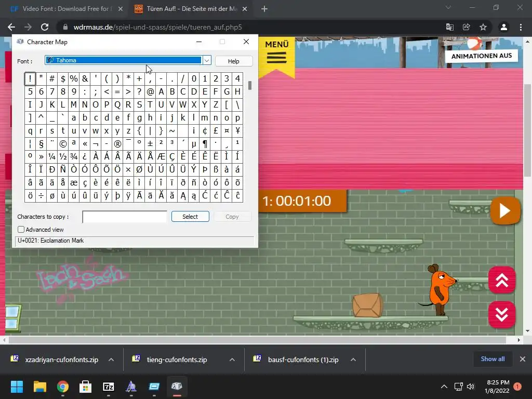Toggle the ANIMATIONEN AUS button

482,56
